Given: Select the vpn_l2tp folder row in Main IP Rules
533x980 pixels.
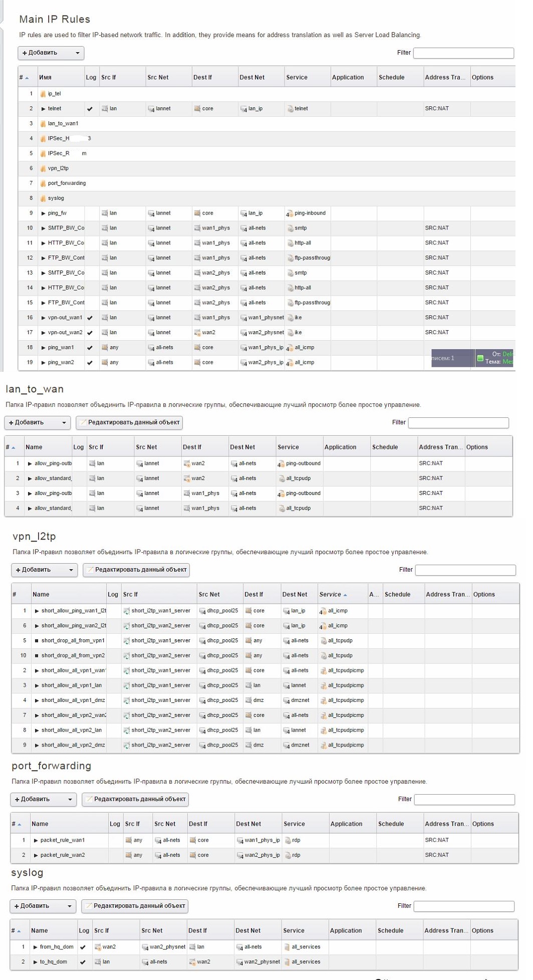Looking at the screenshot, I should tap(58, 168).
